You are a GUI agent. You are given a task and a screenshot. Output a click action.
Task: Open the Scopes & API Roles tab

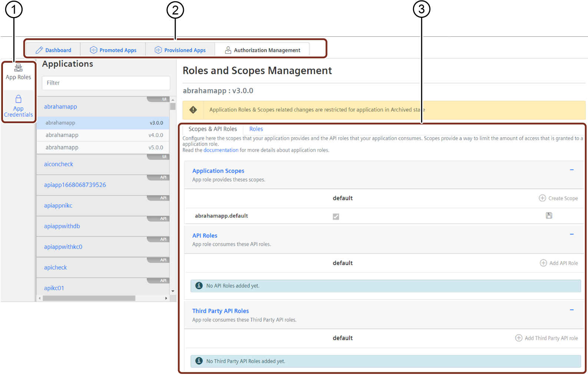click(212, 129)
